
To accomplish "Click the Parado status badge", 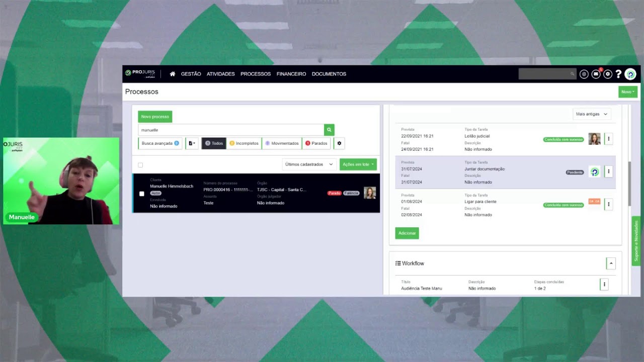I will pyautogui.click(x=335, y=193).
